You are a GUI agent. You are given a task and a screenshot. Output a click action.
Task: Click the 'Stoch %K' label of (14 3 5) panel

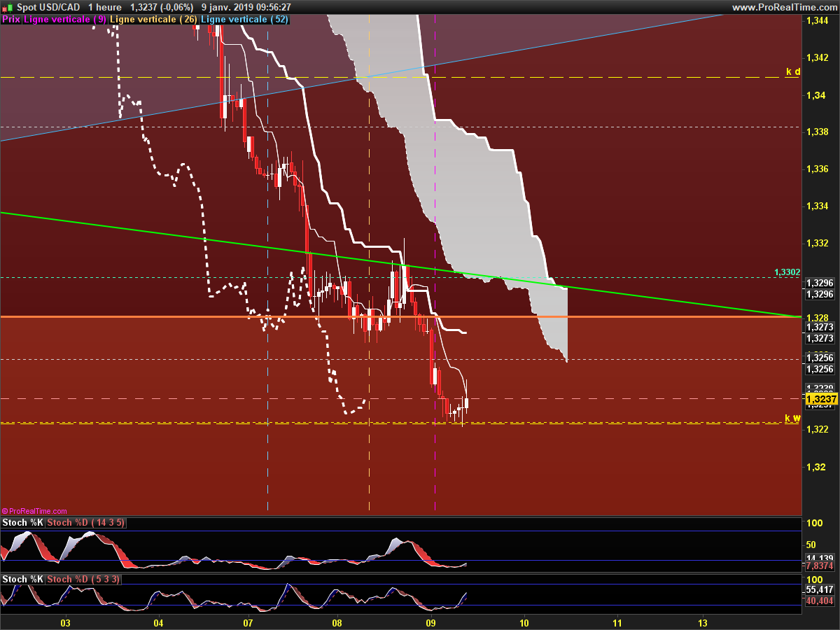point(23,523)
